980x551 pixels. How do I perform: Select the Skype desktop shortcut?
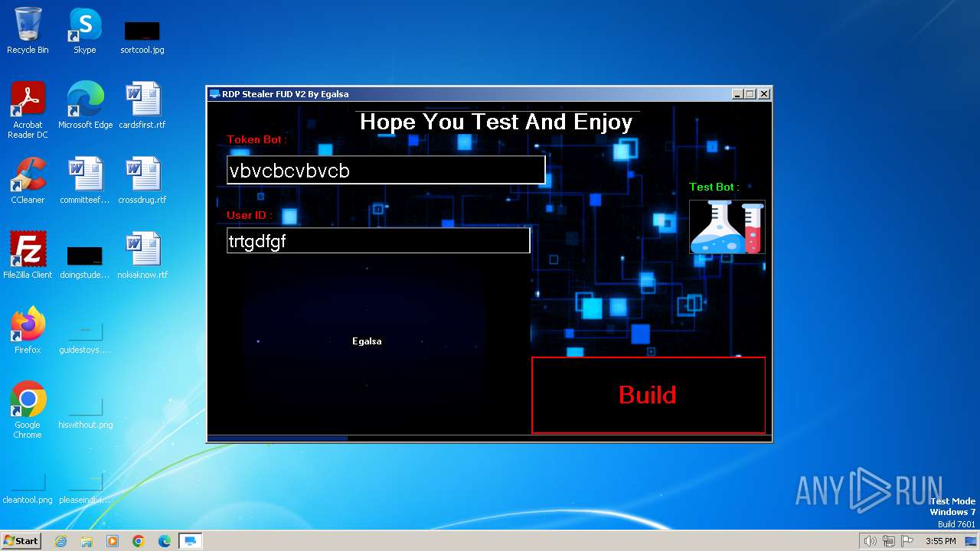pos(85,31)
